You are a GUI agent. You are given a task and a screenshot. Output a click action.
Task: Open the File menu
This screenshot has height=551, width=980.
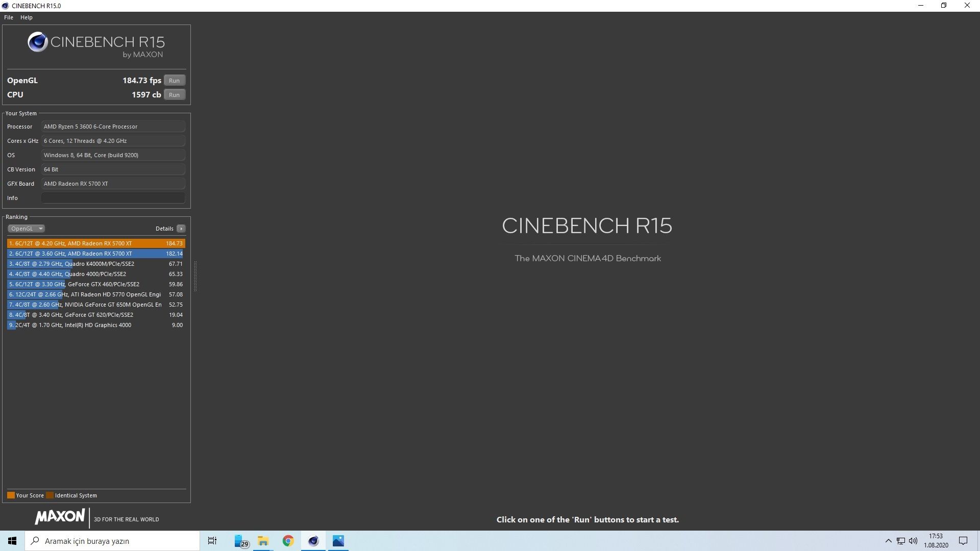coord(9,17)
